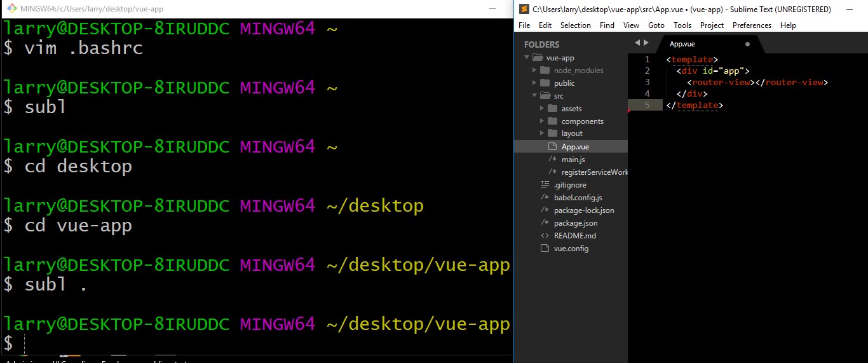This screenshot has height=363, width=868.
Task: Click the unsaved dot on App.vue tab
Action: coord(747,44)
